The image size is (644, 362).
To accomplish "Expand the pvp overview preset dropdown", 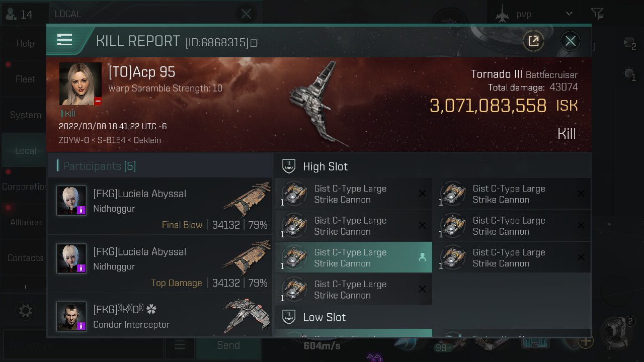I will (x=569, y=14).
